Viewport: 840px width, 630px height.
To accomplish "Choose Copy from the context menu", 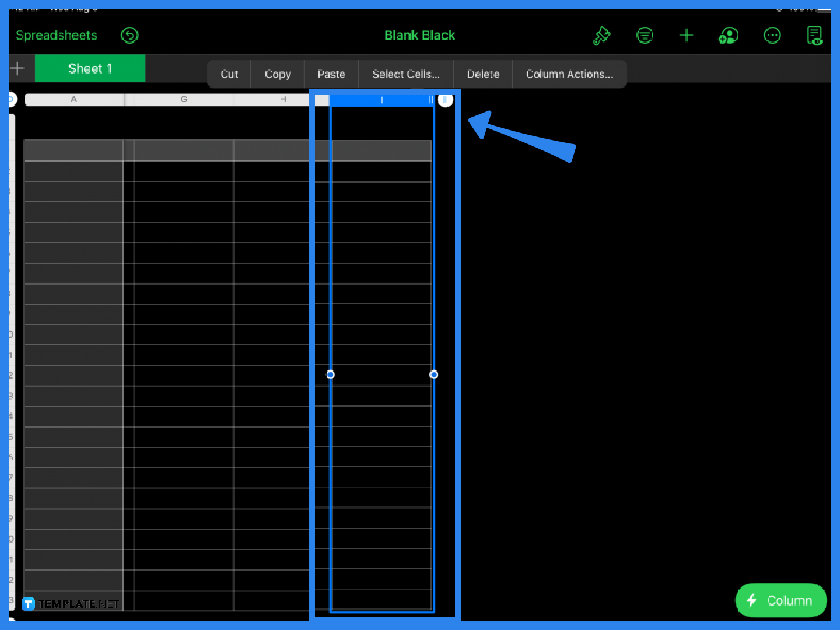I will coord(277,73).
